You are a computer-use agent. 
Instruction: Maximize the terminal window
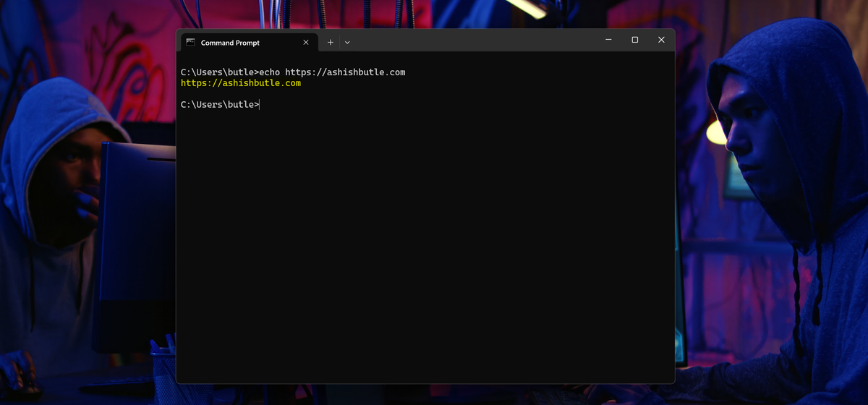pyautogui.click(x=635, y=40)
